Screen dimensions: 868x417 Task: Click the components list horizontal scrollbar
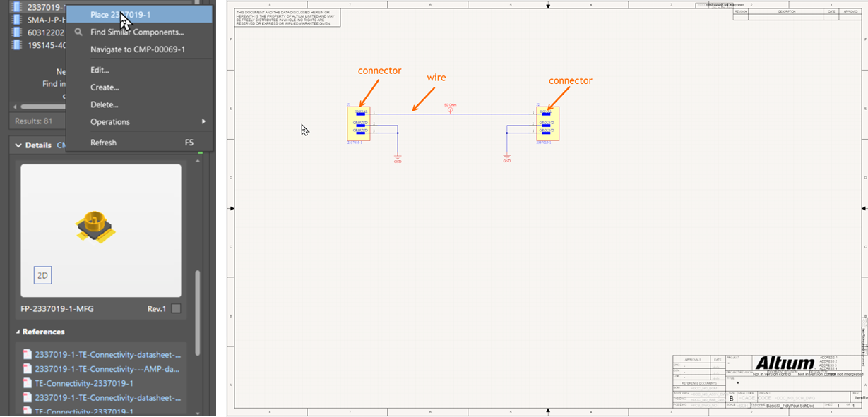coord(44,107)
